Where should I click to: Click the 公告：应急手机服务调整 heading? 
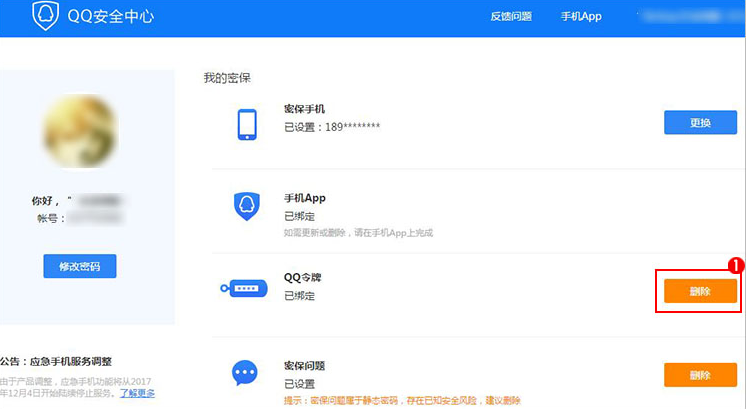(x=56, y=361)
